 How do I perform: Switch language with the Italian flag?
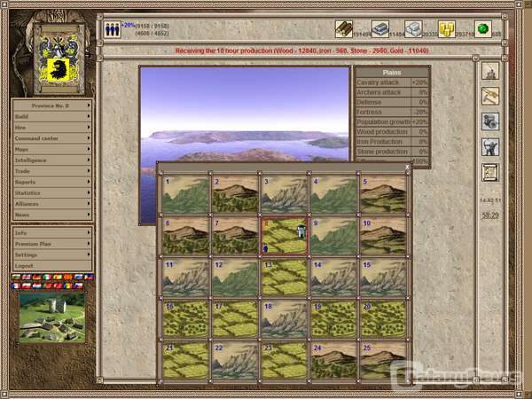click(47, 278)
